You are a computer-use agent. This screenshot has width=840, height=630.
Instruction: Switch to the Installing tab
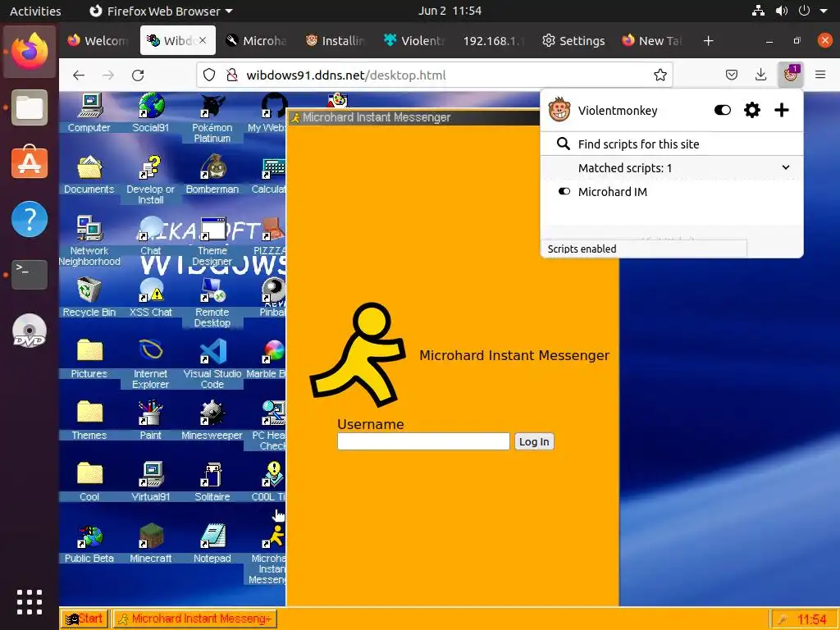click(336, 41)
